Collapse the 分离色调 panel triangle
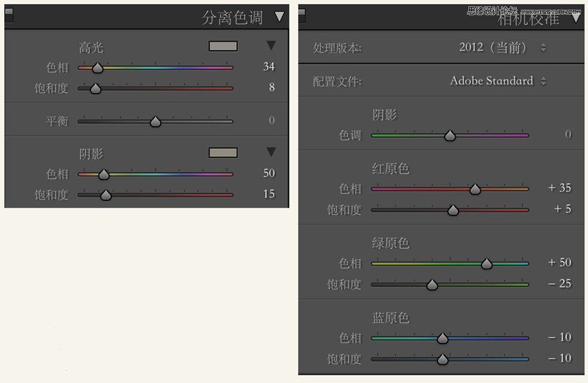The image size is (588, 383). tap(279, 17)
